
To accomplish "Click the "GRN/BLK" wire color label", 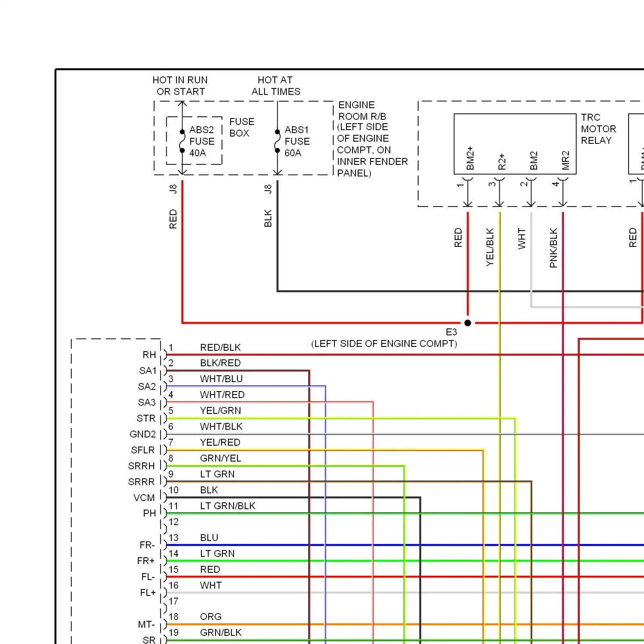I will (221, 632).
